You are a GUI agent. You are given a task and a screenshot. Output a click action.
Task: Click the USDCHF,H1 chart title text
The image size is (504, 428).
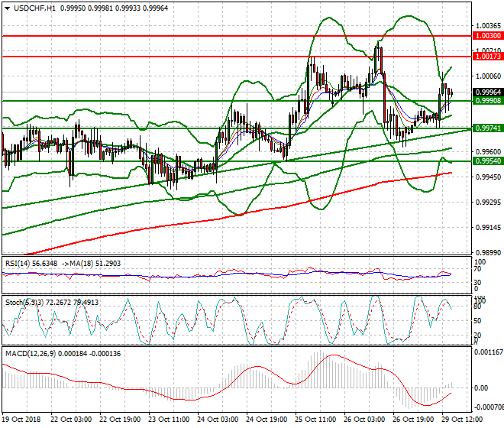point(34,8)
